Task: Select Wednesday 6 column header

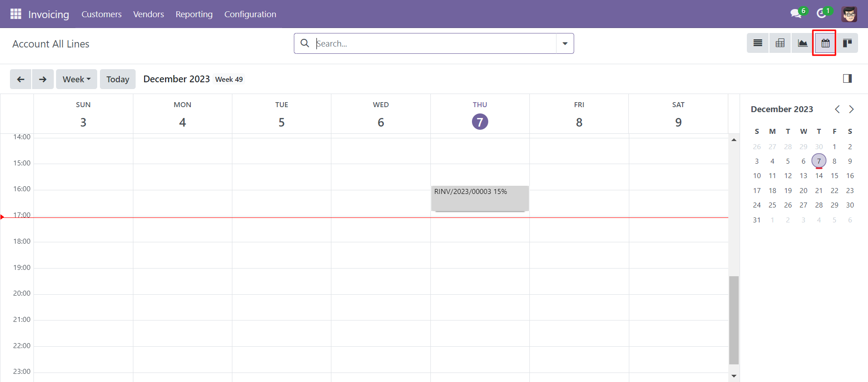Action: [381, 114]
